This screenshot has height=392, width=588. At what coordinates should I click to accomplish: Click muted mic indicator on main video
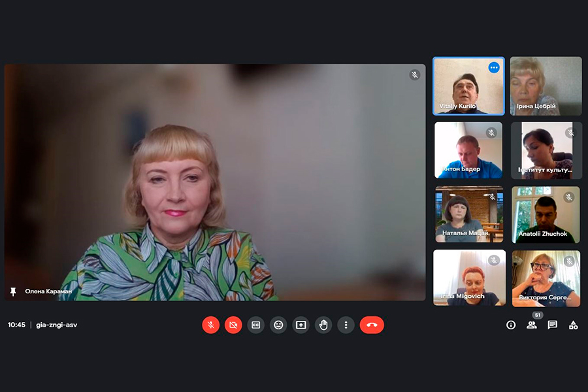pyautogui.click(x=414, y=74)
